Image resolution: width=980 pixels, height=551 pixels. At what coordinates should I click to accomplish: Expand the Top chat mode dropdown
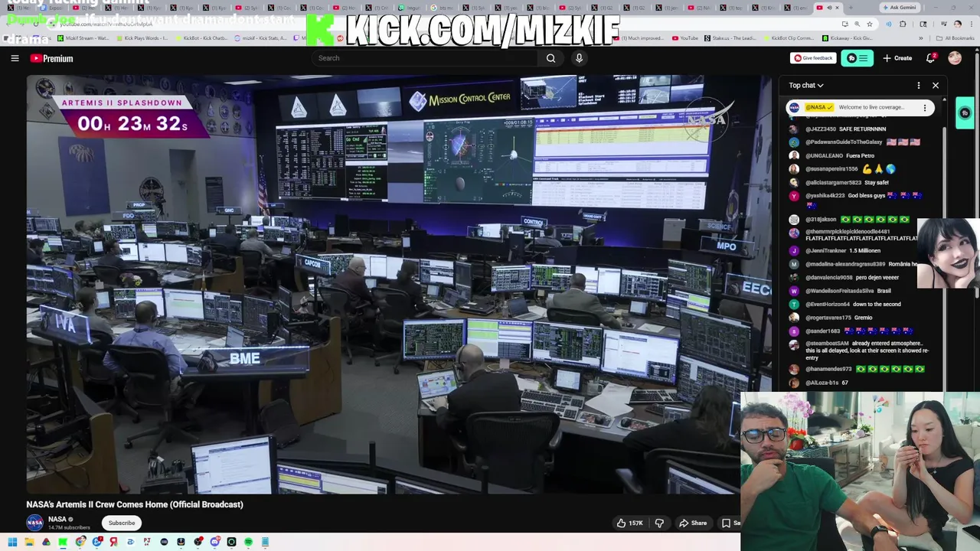[x=806, y=85]
